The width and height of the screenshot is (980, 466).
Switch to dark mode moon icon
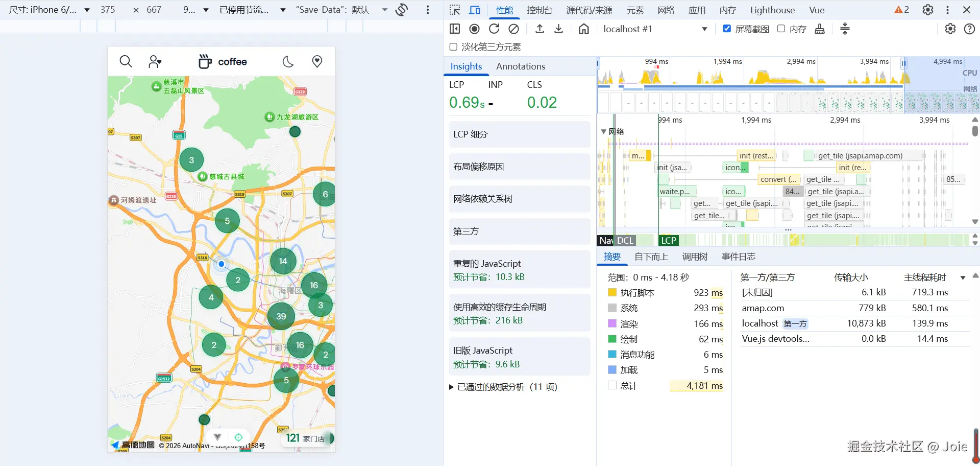coord(288,62)
